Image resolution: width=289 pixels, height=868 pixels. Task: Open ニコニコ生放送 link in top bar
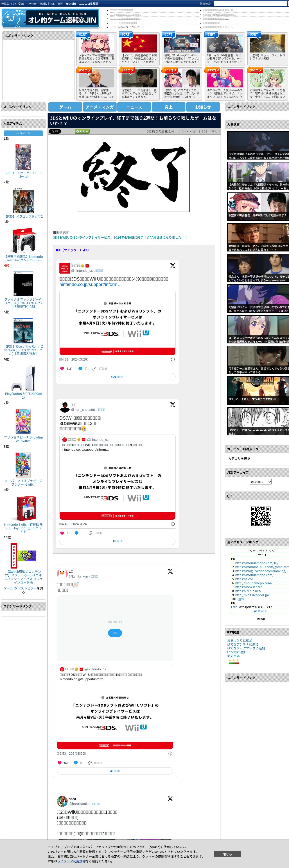point(88,4)
